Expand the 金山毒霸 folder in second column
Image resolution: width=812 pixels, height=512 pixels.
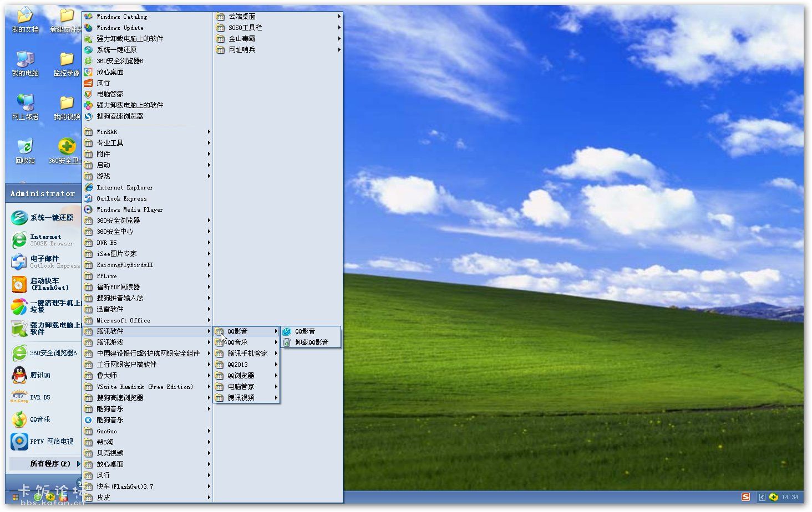(278, 39)
